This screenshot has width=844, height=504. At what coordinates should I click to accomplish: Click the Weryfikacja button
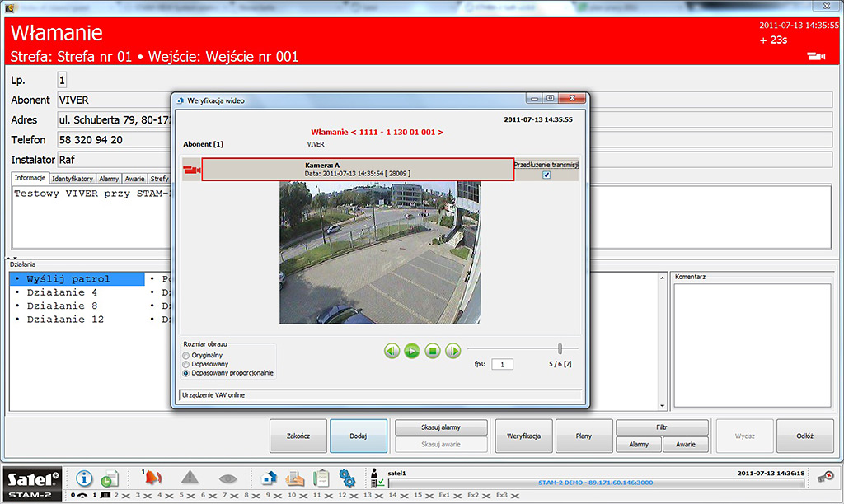click(523, 436)
